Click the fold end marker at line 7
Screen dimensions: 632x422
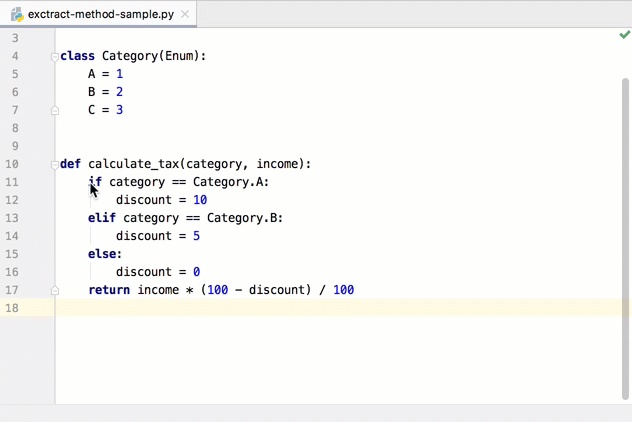[55, 111]
